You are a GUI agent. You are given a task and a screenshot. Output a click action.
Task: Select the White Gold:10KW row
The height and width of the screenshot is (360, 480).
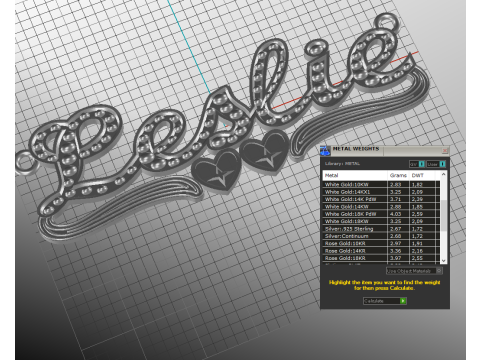[x=381, y=184]
